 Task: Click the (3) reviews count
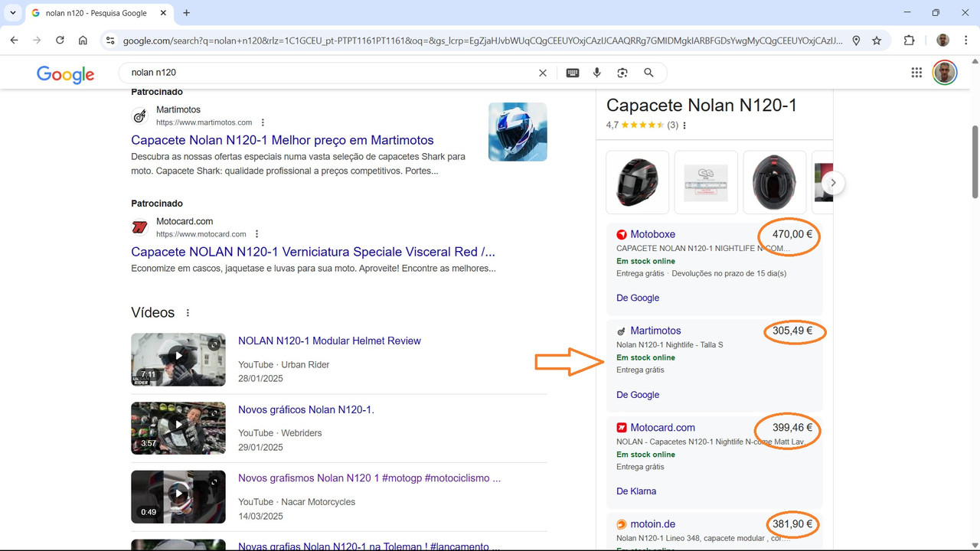point(672,125)
